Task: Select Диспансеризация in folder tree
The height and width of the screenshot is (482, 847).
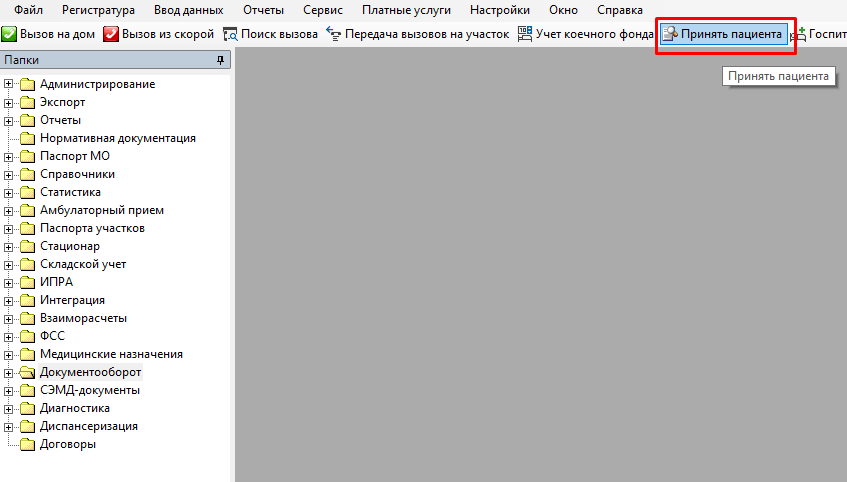Action: [89, 426]
